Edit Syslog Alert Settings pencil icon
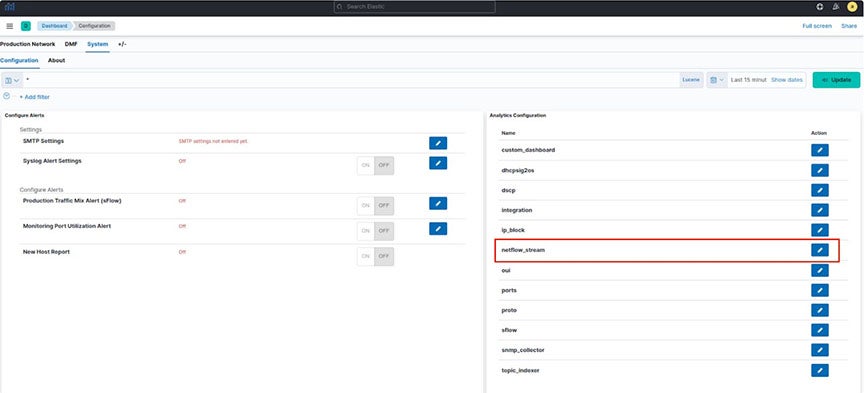 (438, 163)
